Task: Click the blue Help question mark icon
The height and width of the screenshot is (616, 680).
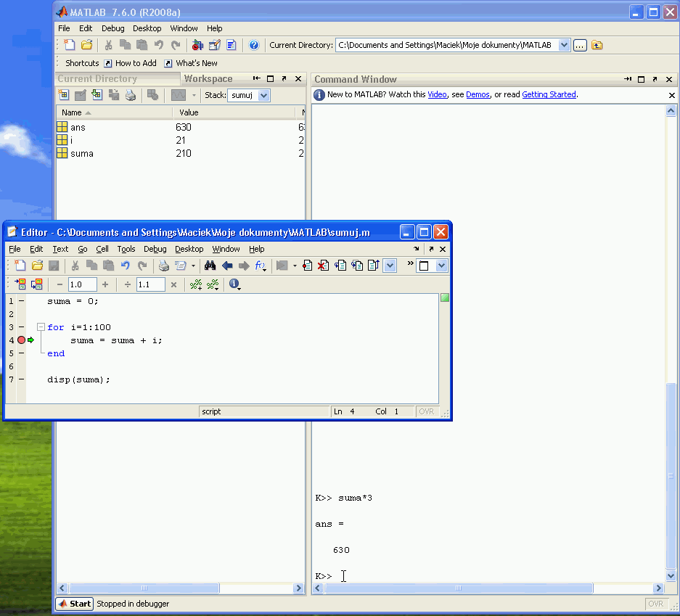Action: [x=254, y=45]
